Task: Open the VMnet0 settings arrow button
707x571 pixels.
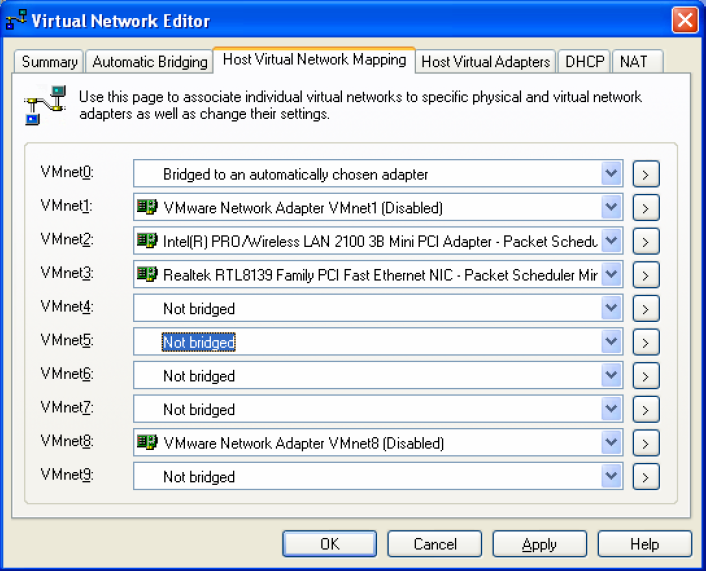Action: [646, 174]
